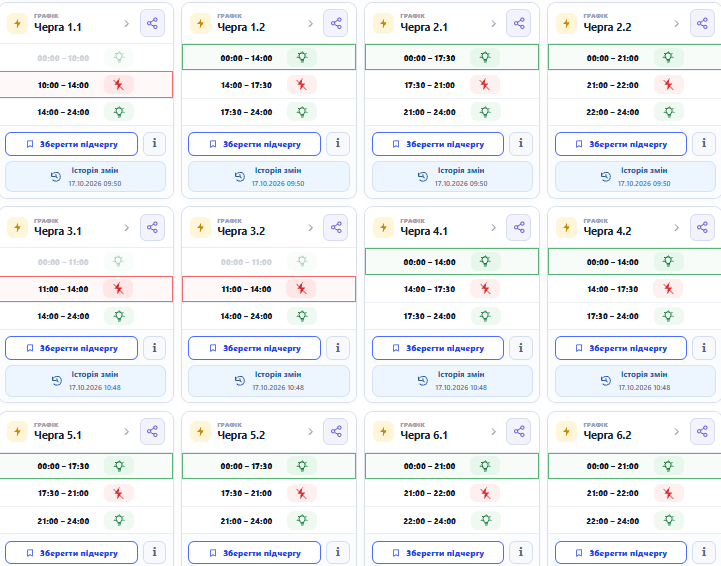Open Історія змін for Черга 1.1
Screen dimensions: 721x566
pyautogui.click(x=86, y=177)
